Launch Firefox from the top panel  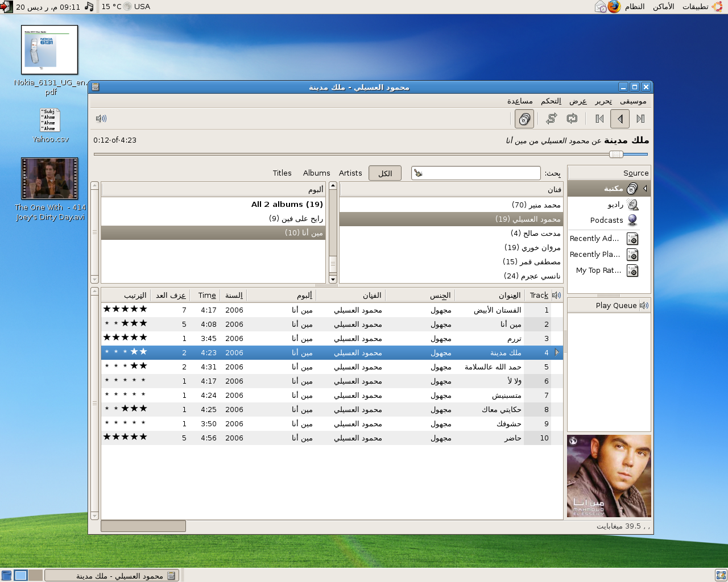pyautogui.click(x=614, y=7)
